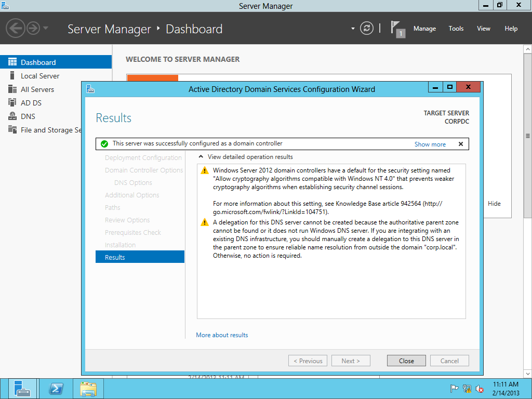Click the network tray icon

point(467,389)
